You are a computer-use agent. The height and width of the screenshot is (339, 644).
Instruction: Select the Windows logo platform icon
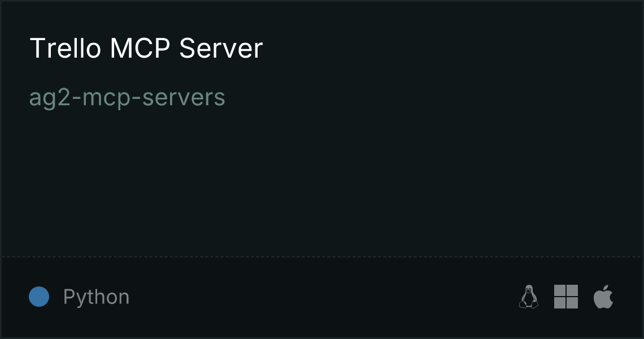point(566,297)
